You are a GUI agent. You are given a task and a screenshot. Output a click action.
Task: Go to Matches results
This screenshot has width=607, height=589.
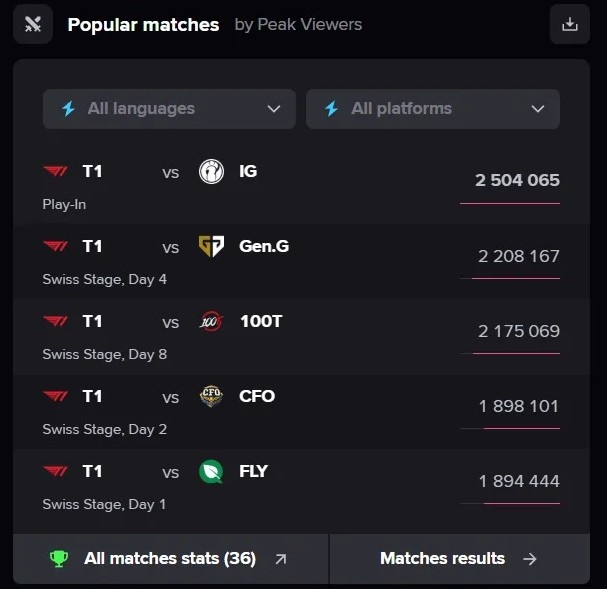[x=458, y=559]
